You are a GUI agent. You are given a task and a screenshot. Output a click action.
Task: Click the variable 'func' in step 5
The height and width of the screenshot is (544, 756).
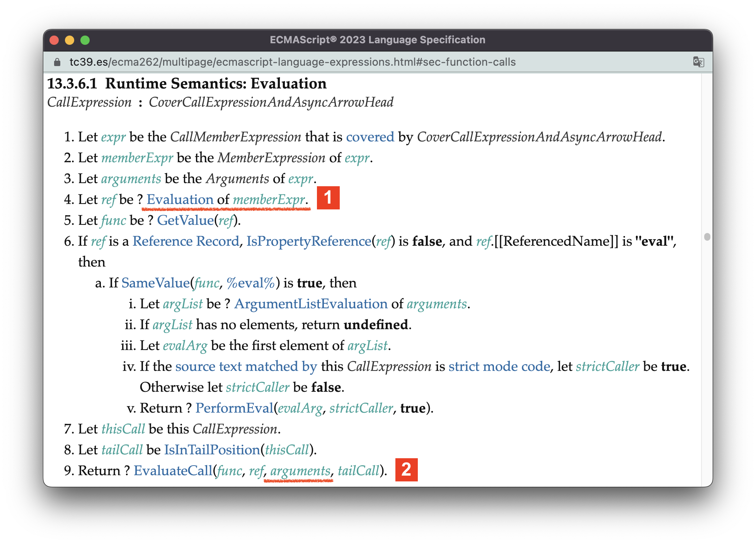point(114,220)
